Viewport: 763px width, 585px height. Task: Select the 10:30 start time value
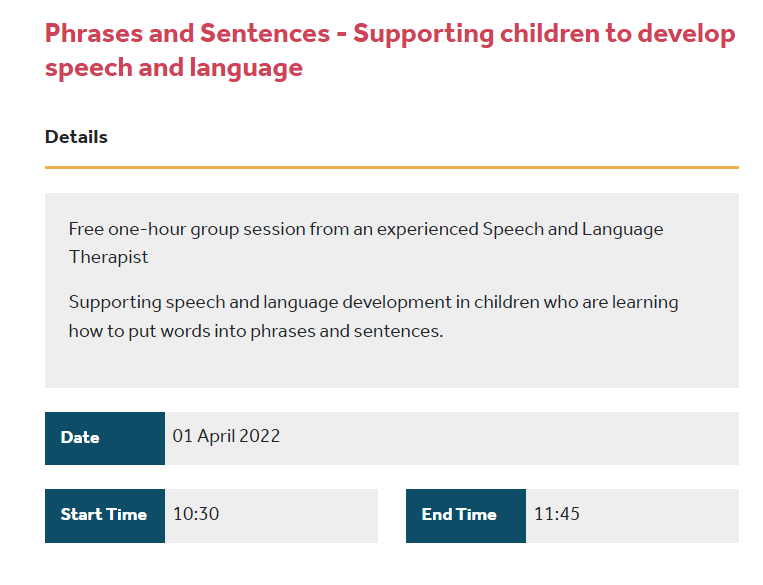(196, 514)
